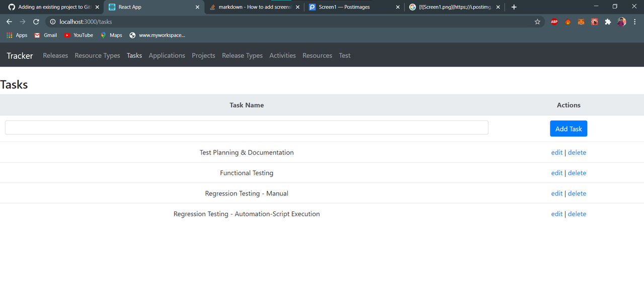Open the Apps shortcut in the bookmarks bar
This screenshot has width=644, height=291.
[x=17, y=35]
